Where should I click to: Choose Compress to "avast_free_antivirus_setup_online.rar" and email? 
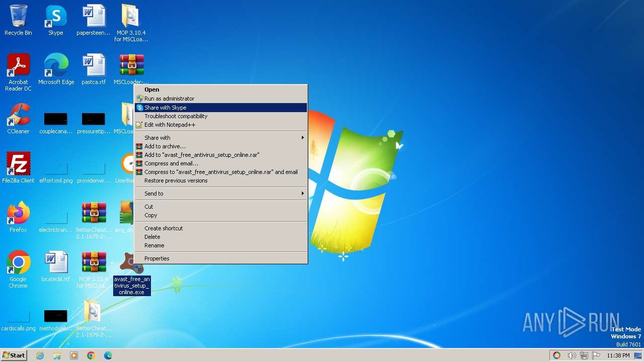point(221,172)
